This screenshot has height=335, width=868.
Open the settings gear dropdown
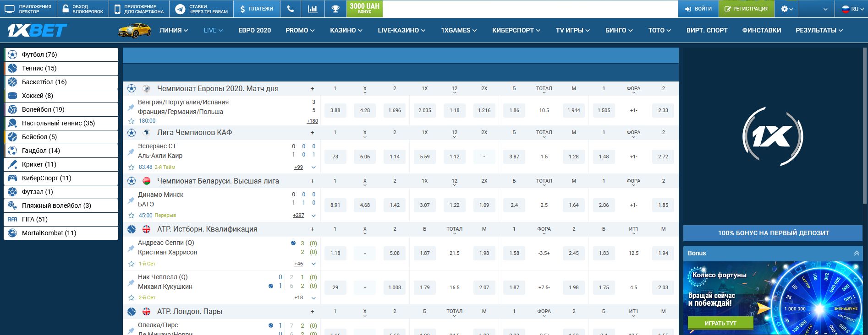pyautogui.click(x=786, y=9)
